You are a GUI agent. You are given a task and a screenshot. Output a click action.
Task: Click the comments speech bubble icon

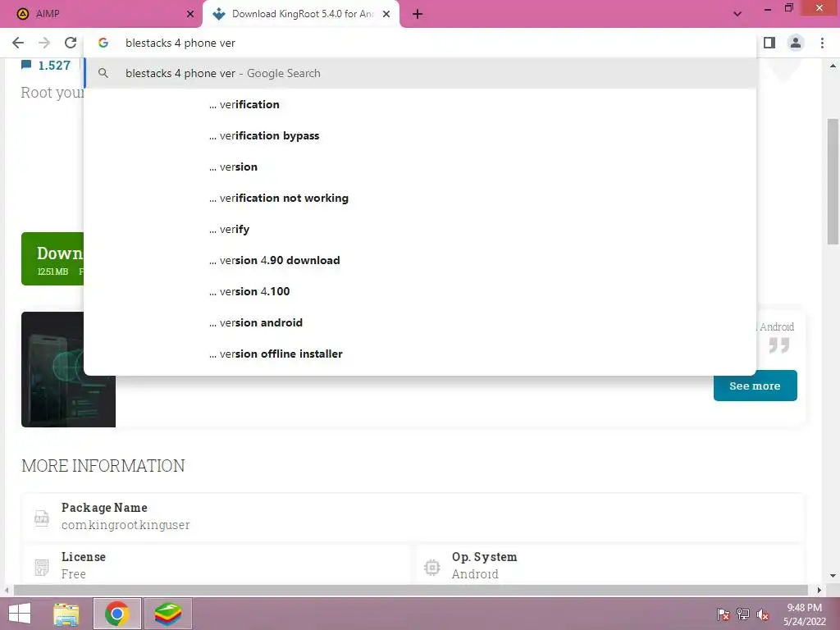[26, 65]
